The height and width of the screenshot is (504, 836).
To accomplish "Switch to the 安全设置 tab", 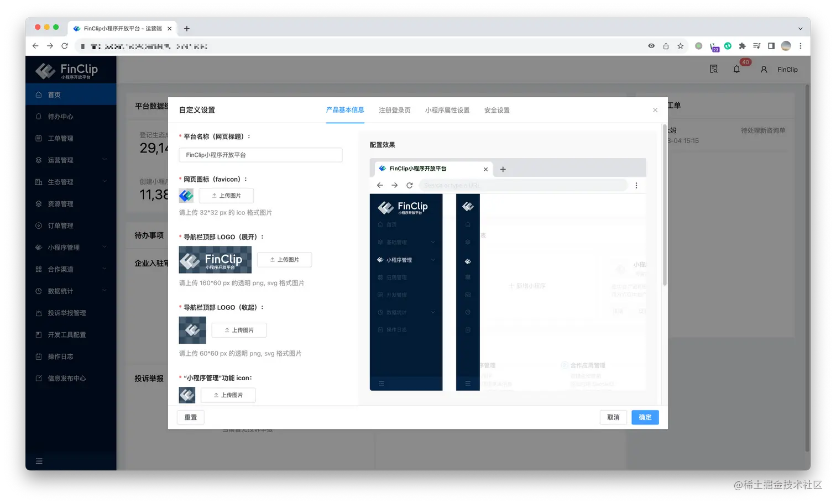I will [497, 111].
